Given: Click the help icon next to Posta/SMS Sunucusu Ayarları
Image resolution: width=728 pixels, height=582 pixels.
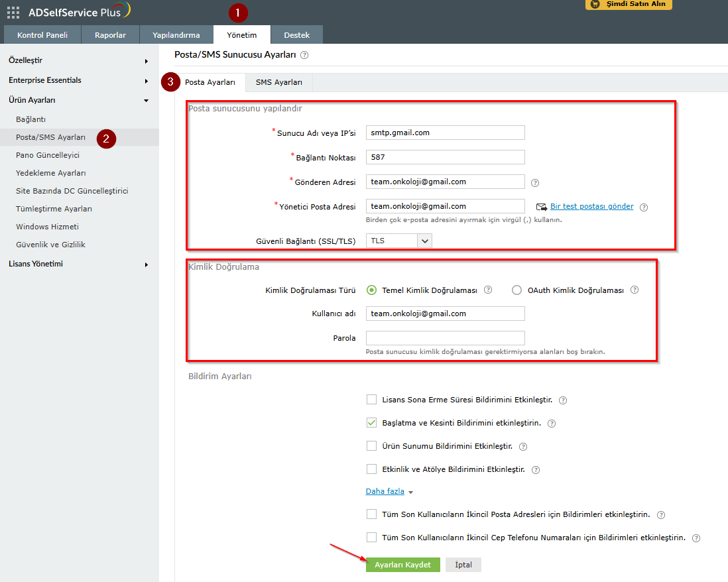Looking at the screenshot, I should coord(304,55).
